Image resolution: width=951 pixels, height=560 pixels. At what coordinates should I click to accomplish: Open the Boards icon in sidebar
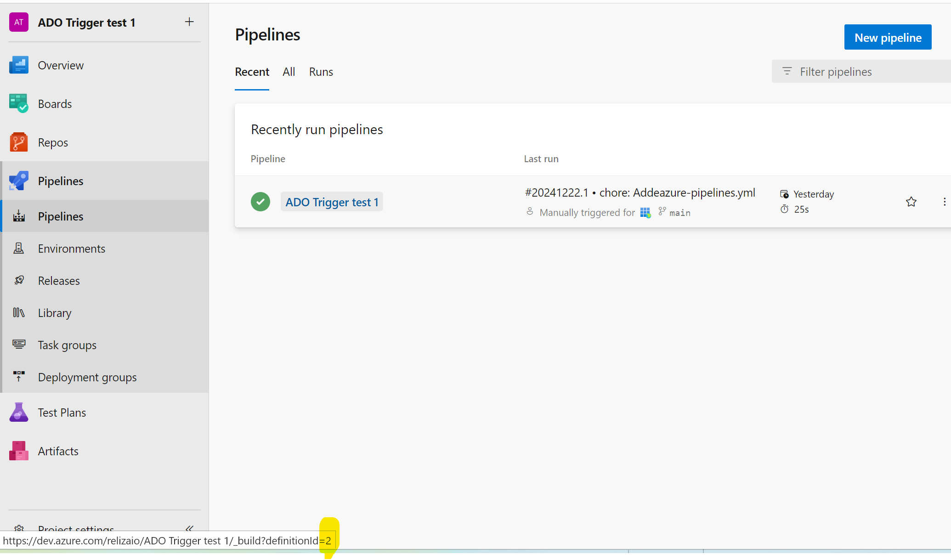tap(19, 104)
